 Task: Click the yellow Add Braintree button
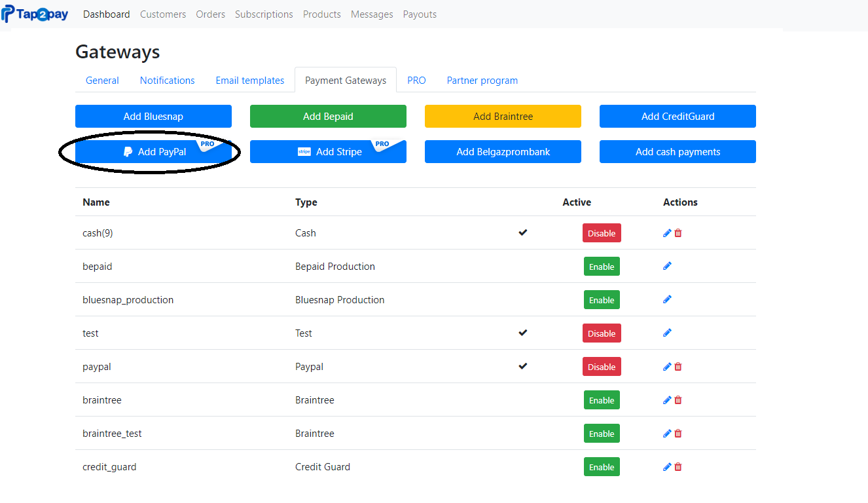[x=503, y=116]
